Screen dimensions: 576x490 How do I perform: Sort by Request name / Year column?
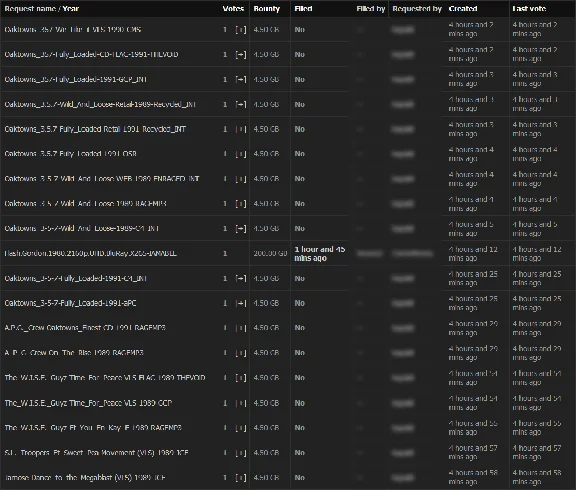(42, 8)
